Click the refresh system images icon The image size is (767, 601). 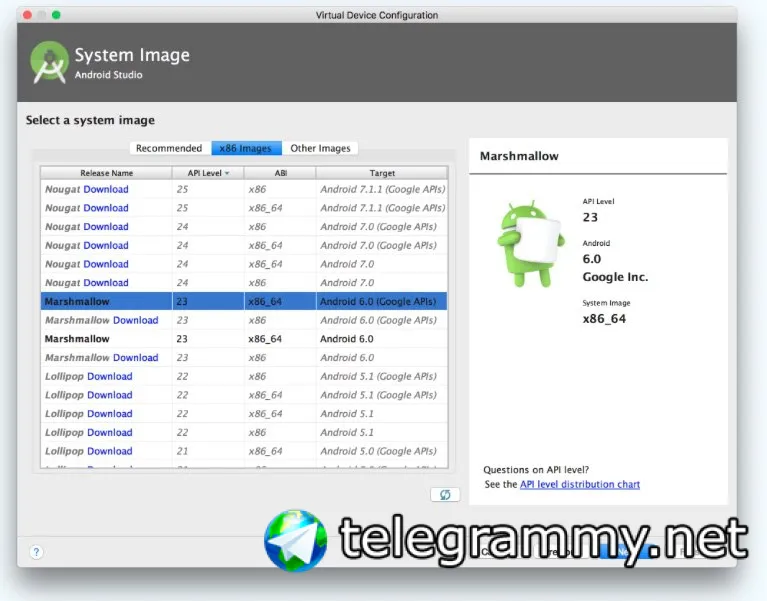pos(445,494)
